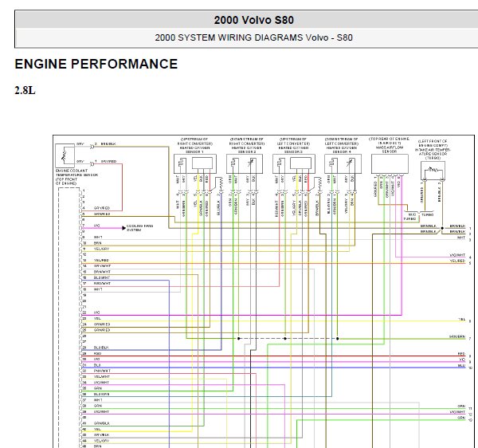Click the 'BLU' wire label at pin 31
Image resolution: width=478 pixels, height=448 pixels.
[97, 365]
